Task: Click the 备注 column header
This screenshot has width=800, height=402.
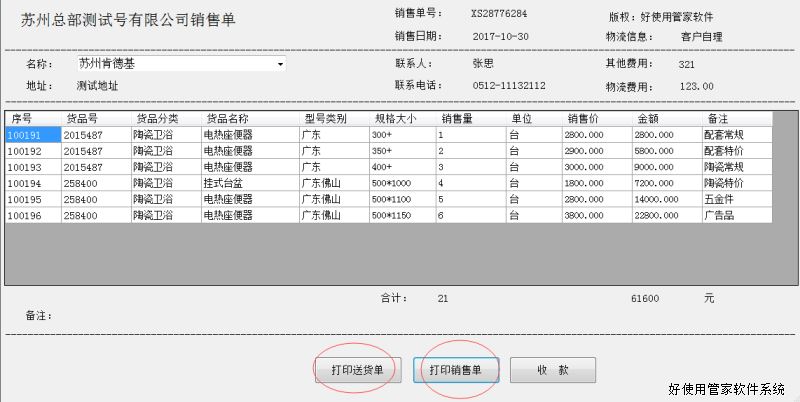Action: 716,118
